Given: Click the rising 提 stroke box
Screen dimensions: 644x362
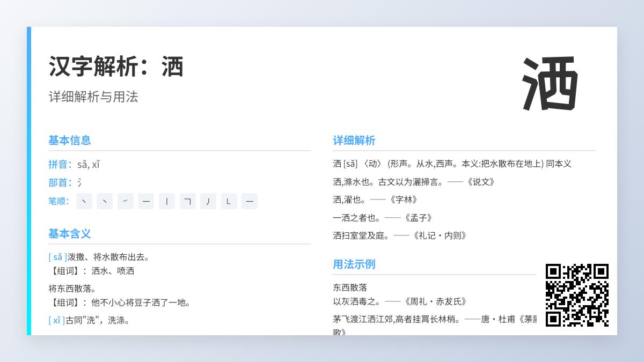Looking at the screenshot, I should tap(126, 201).
